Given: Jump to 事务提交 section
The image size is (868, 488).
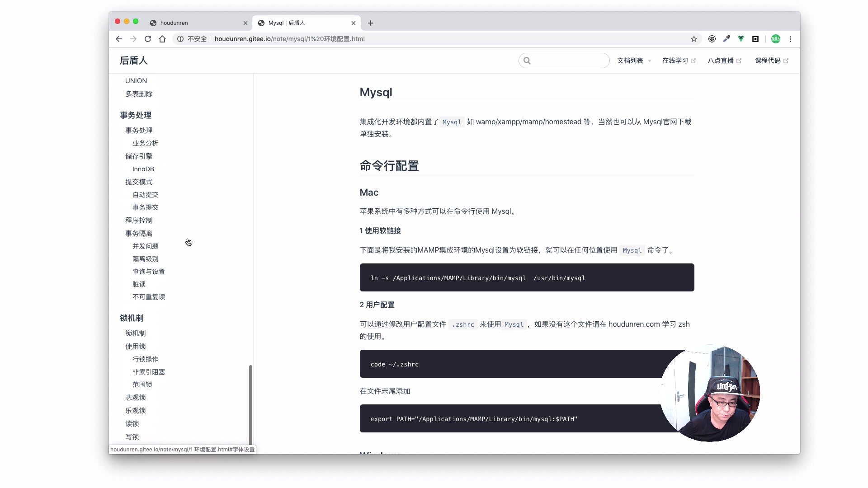Looking at the screenshot, I should coord(145,207).
